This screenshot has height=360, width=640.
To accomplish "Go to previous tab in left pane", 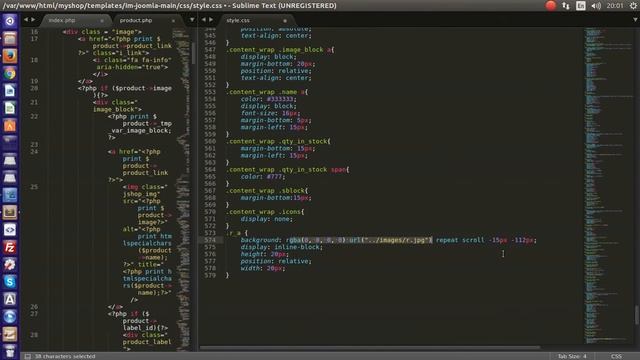I will tap(26, 20).
